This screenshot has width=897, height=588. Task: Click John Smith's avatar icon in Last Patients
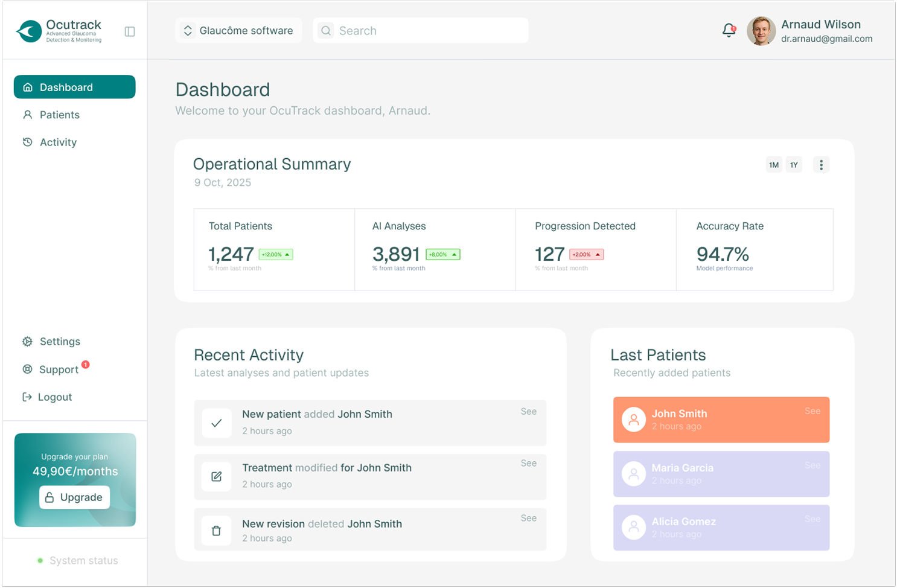tap(634, 420)
